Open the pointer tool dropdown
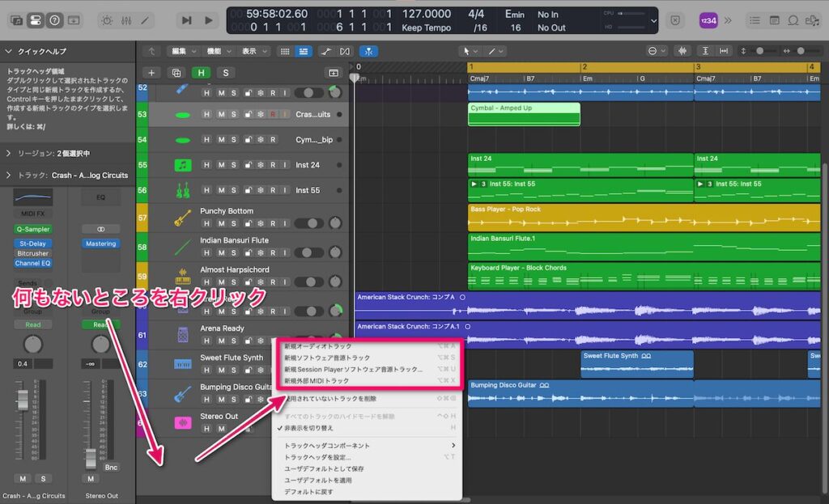This screenshot has width=829, height=504. point(470,51)
